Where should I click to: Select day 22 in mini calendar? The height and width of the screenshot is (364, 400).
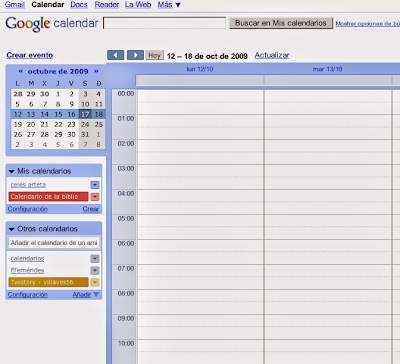[x=58, y=124]
